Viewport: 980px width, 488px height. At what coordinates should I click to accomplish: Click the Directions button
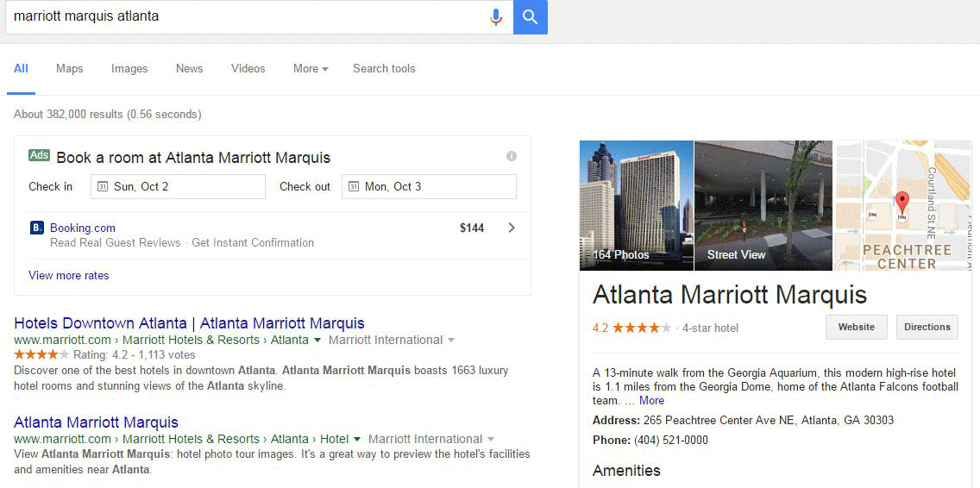[x=927, y=327]
